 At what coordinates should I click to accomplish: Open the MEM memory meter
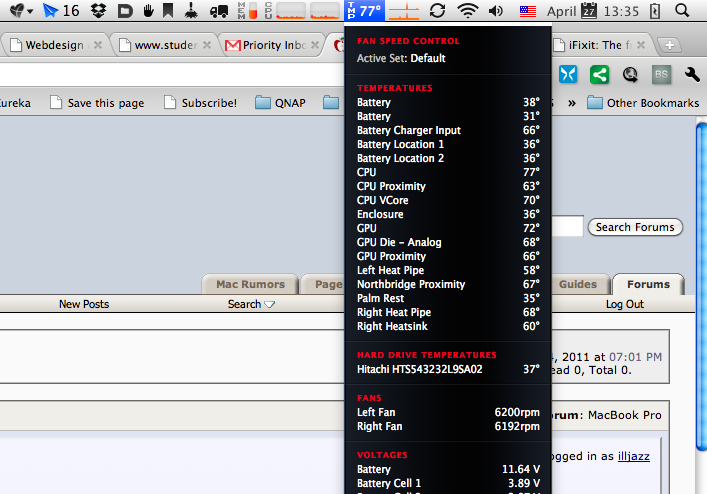coord(247,10)
